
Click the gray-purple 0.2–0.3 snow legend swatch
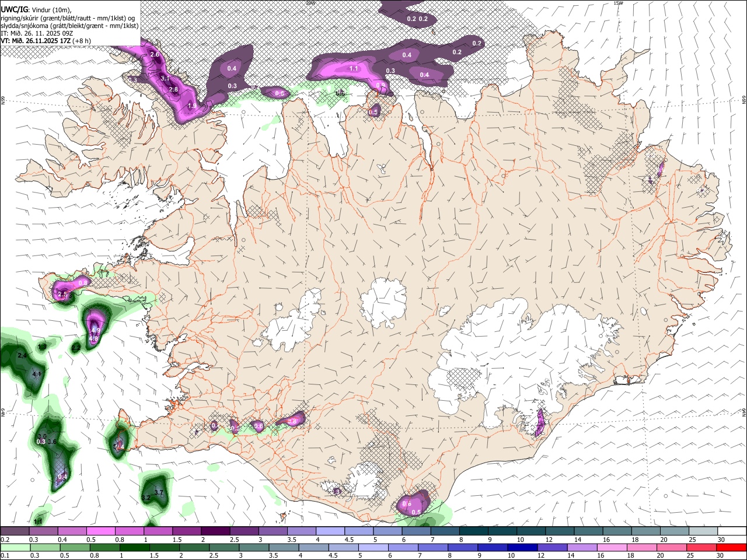(x=15, y=531)
